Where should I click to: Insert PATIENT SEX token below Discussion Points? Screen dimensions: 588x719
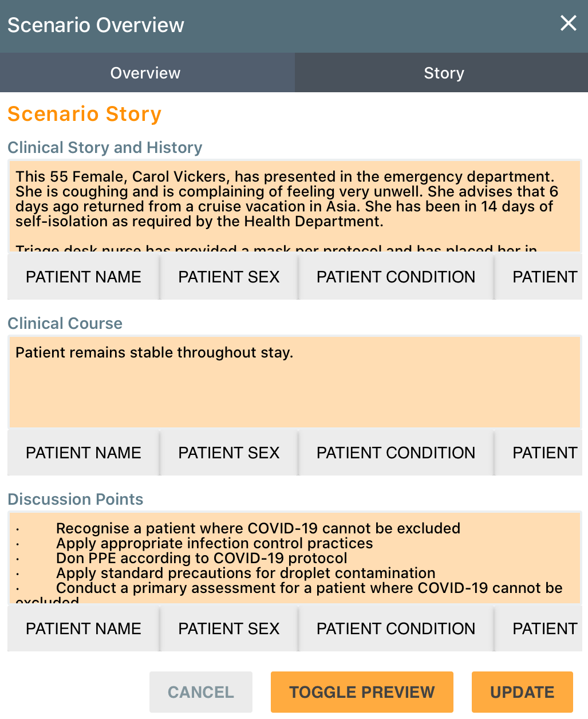pos(228,628)
